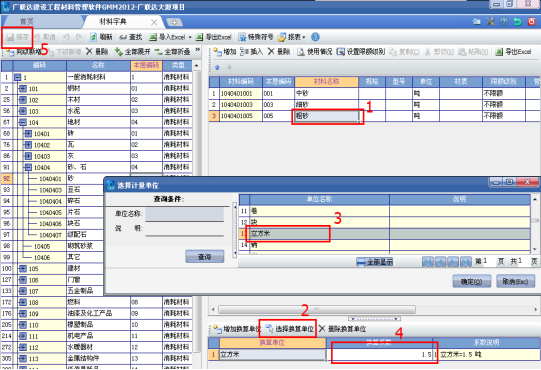Open the 导入Excel dropdown arrow
Image resolution: width=541 pixels, height=370 pixels.
(x=190, y=37)
